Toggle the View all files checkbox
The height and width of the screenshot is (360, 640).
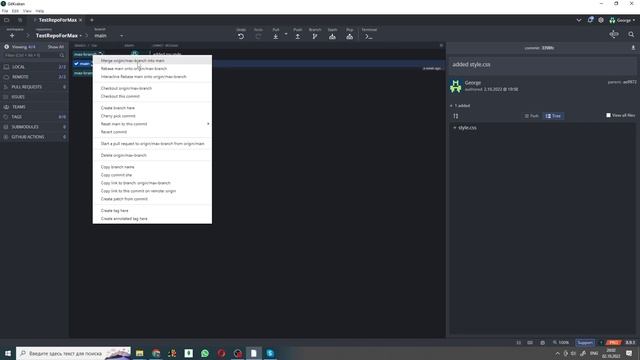[608, 116]
